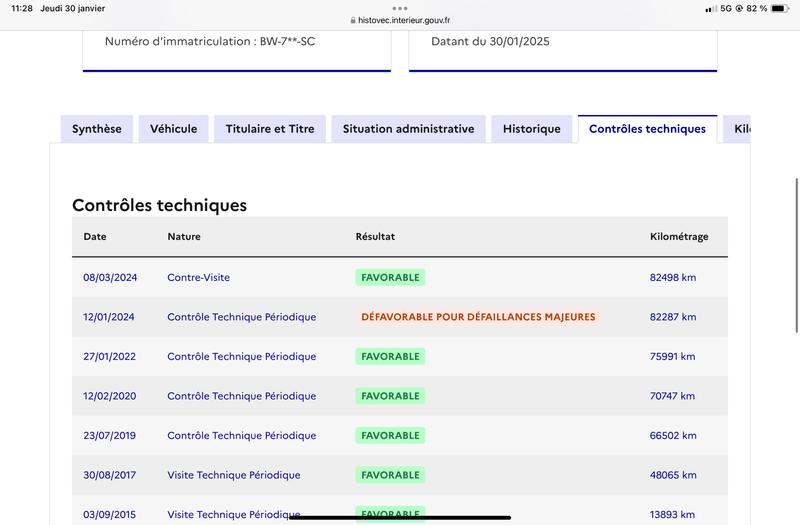The image size is (800, 525).
Task: Click the 48065 km value
Action: point(673,475)
